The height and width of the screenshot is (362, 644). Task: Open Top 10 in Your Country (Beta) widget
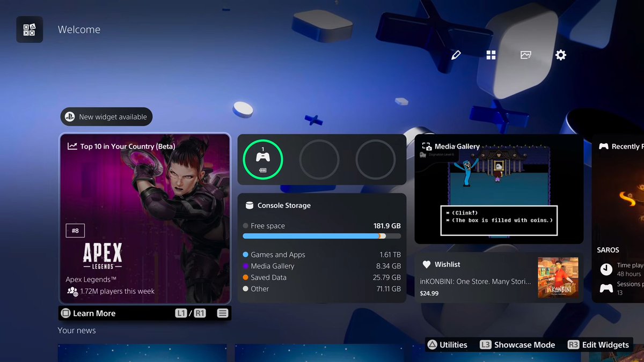click(x=145, y=219)
